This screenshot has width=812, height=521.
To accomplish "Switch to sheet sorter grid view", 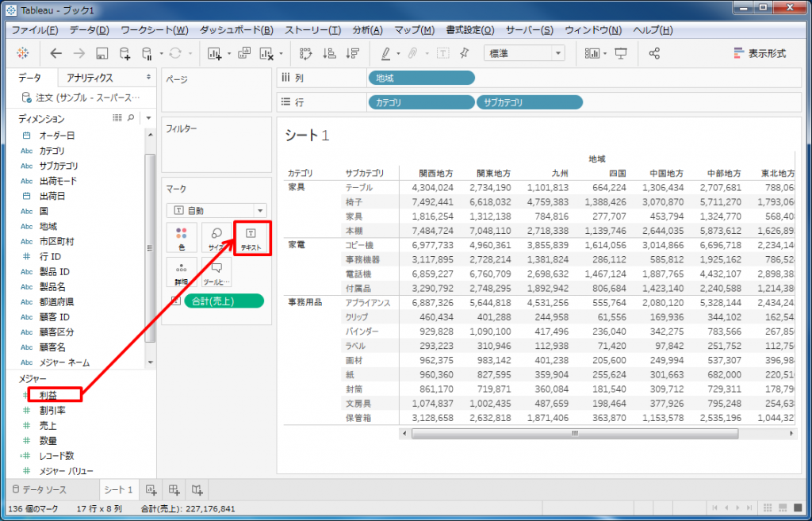I will 766,508.
